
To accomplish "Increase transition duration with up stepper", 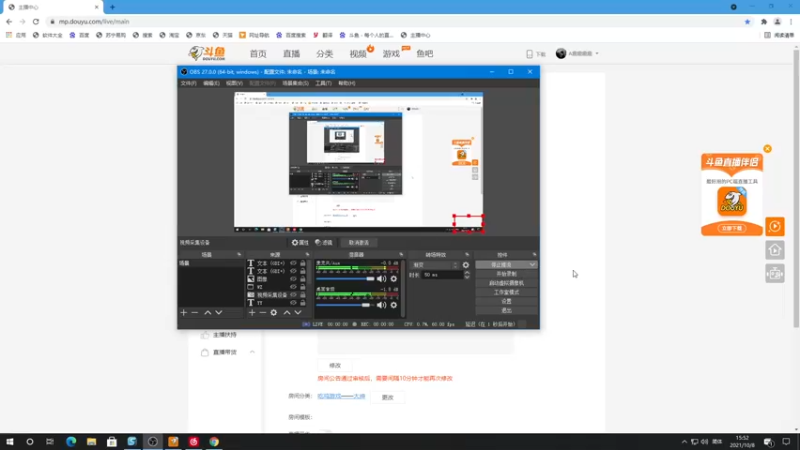I will pos(466,272).
